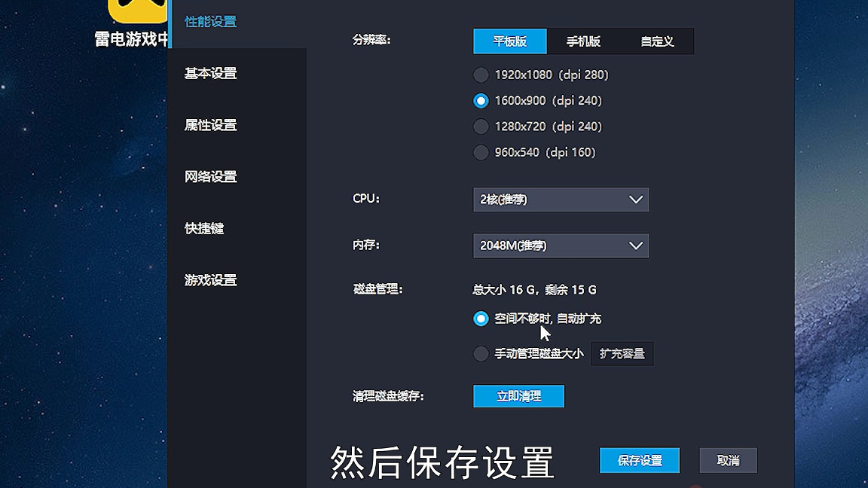
Task: Expand the memory (内存) size dropdown
Action: click(561, 246)
